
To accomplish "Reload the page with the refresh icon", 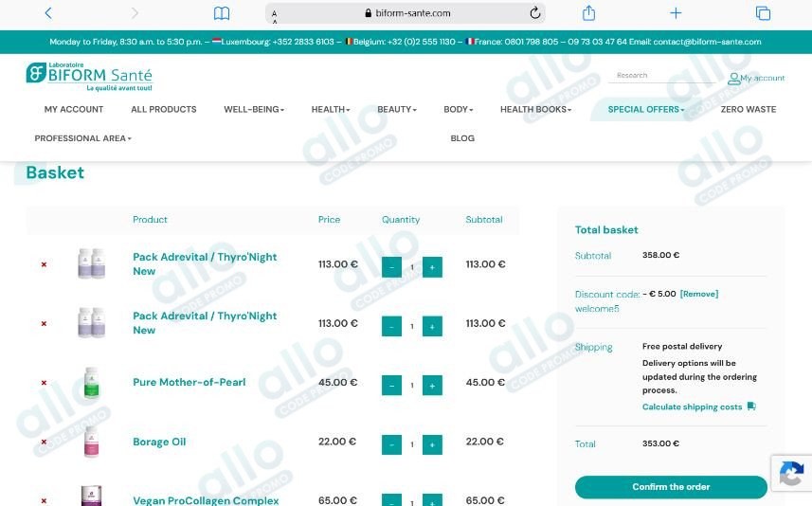I will (x=535, y=13).
